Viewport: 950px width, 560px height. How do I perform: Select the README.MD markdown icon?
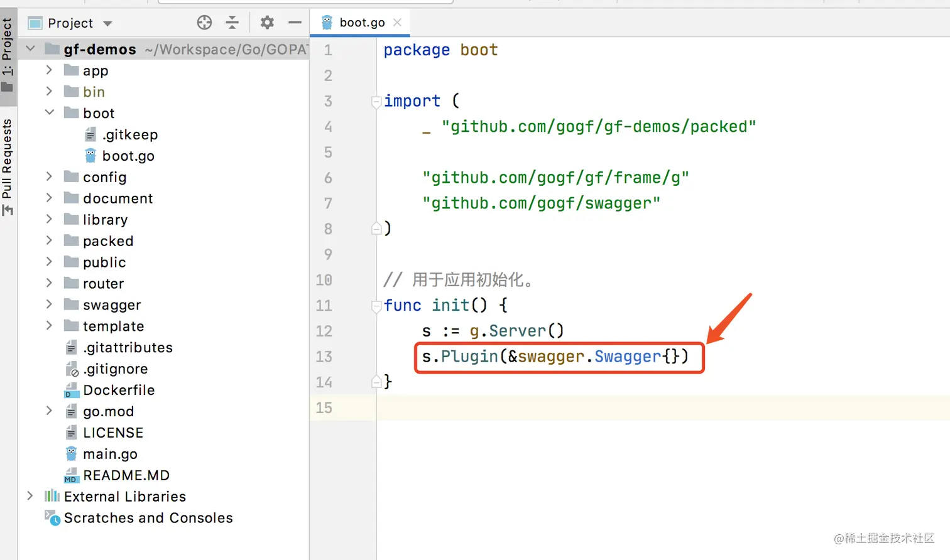tap(71, 475)
